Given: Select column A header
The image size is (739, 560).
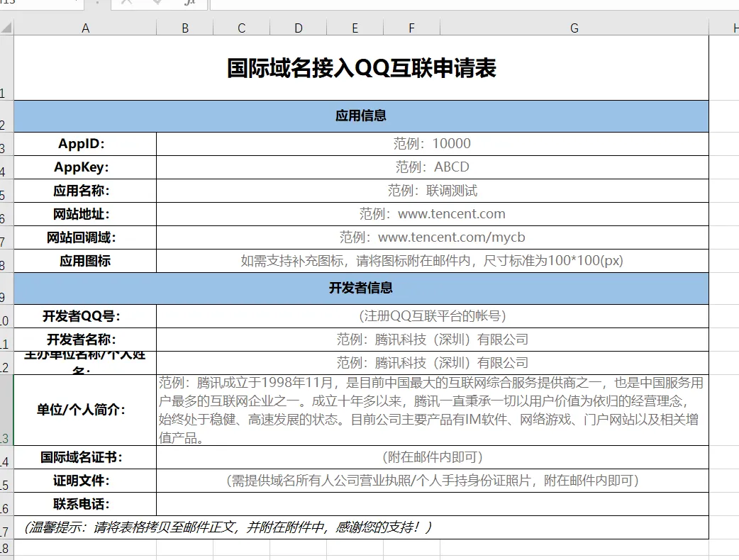Looking at the screenshot, I should coord(85,28).
